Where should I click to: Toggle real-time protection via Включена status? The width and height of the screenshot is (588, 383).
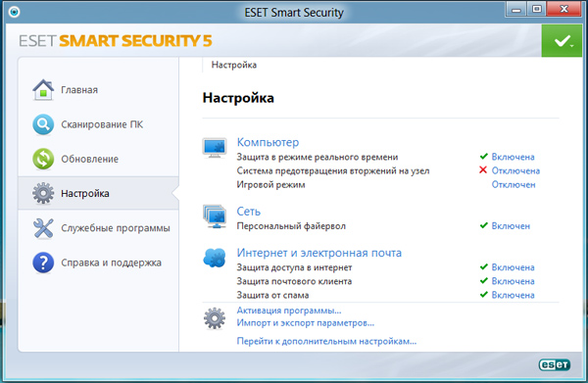513,157
